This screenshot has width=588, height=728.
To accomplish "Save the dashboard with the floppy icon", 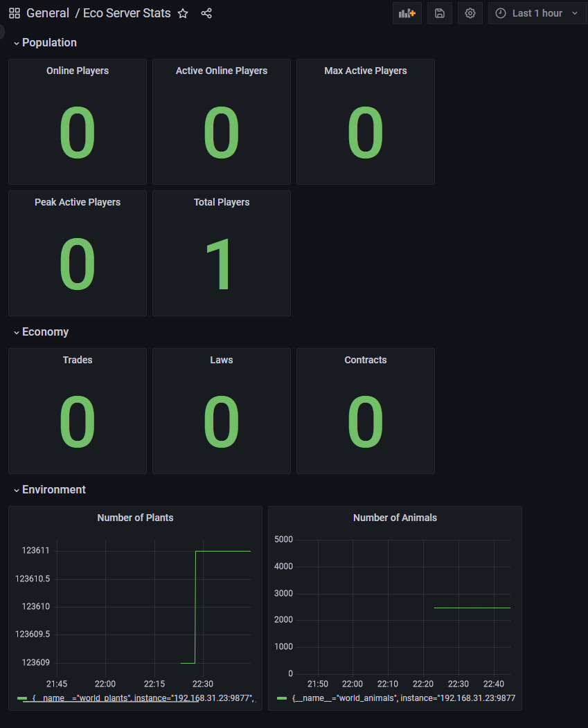I will (440, 13).
